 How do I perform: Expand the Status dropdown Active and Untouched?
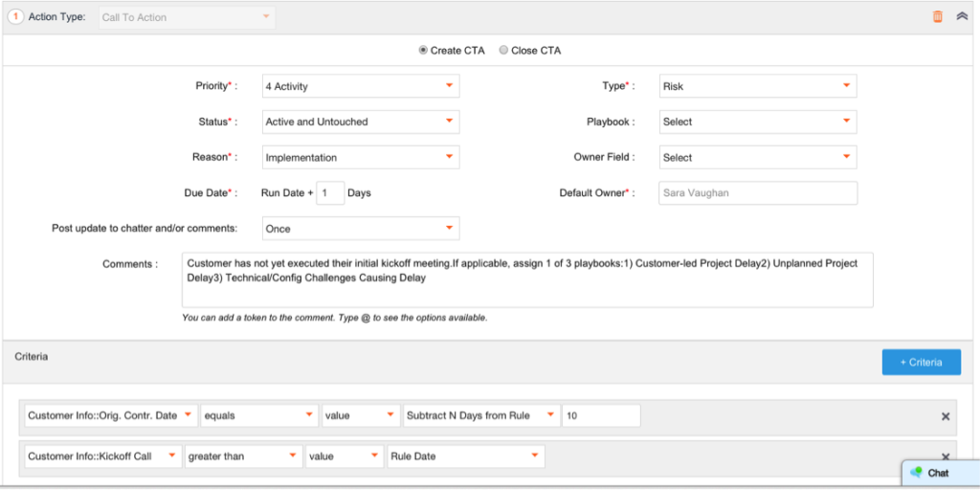tap(360, 122)
